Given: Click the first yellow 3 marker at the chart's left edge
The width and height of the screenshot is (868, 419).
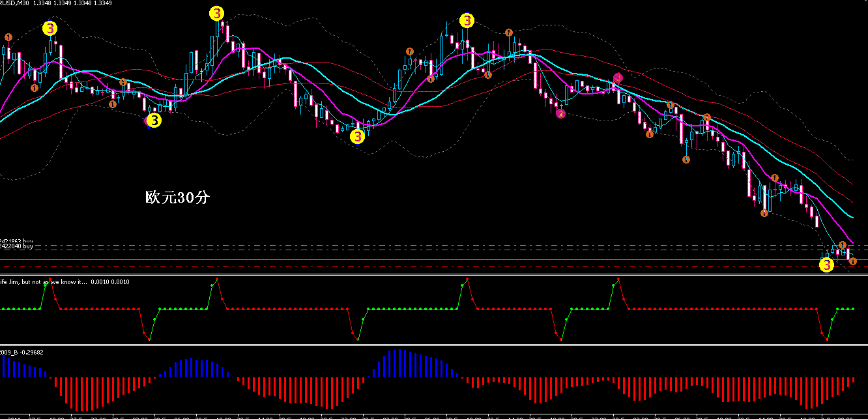Looking at the screenshot, I should click(51, 28).
